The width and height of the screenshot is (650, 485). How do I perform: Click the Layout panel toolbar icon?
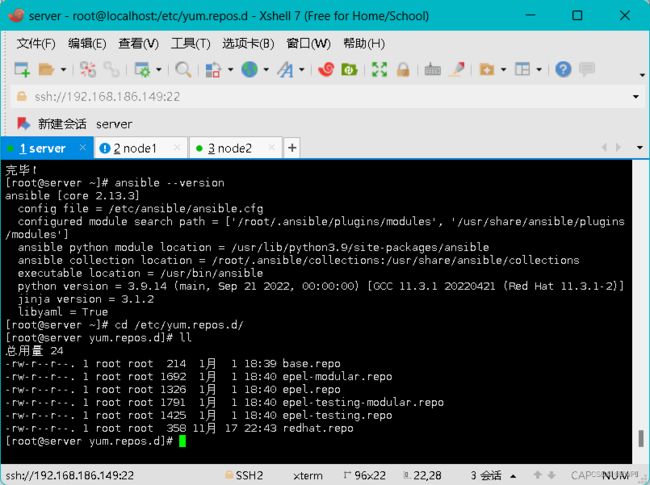(x=522, y=70)
